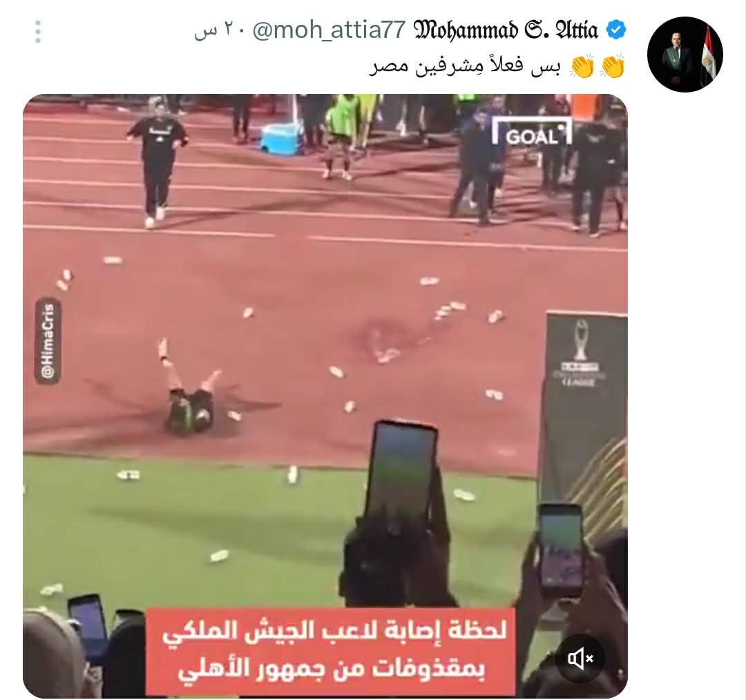The width and height of the screenshot is (746, 700).
Task: Click the trophy logo on dark banner
Action: pyautogui.click(x=580, y=352)
